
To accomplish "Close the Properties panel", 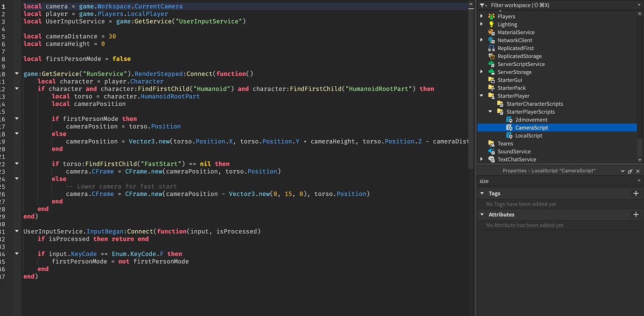I will click(x=637, y=171).
